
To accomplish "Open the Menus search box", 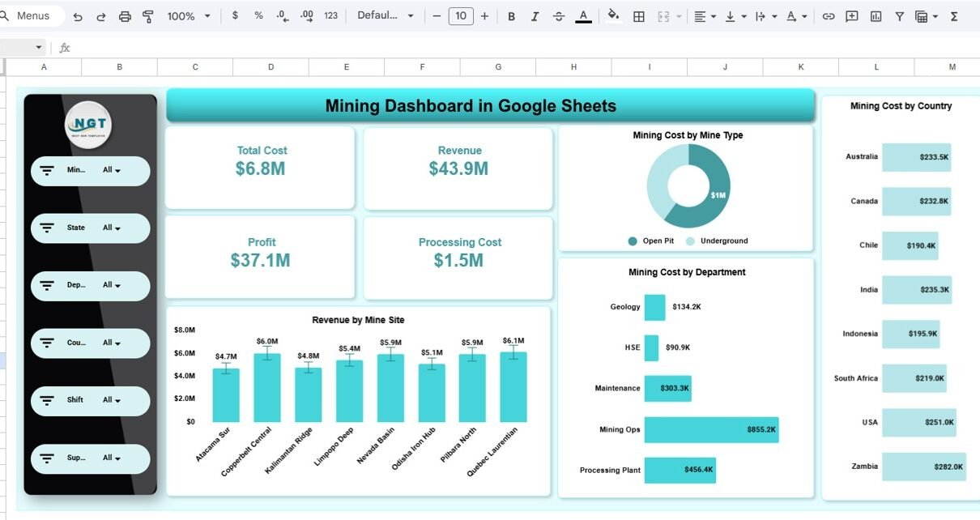I will [27, 16].
